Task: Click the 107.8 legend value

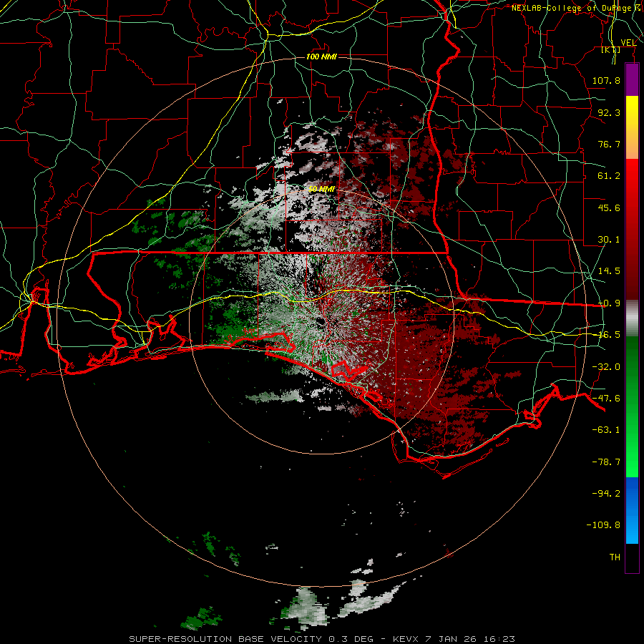Action: pos(606,80)
